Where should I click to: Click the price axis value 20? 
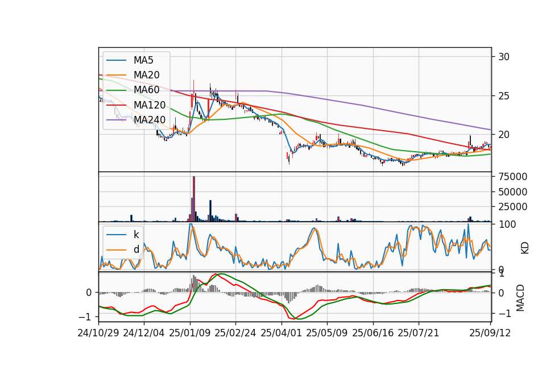click(x=504, y=135)
